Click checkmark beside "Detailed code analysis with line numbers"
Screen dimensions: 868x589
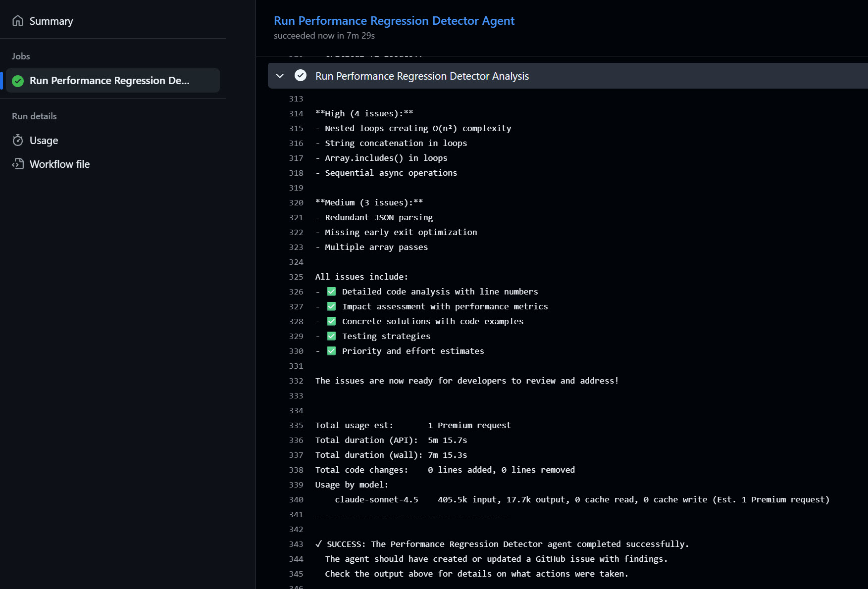pos(331,292)
